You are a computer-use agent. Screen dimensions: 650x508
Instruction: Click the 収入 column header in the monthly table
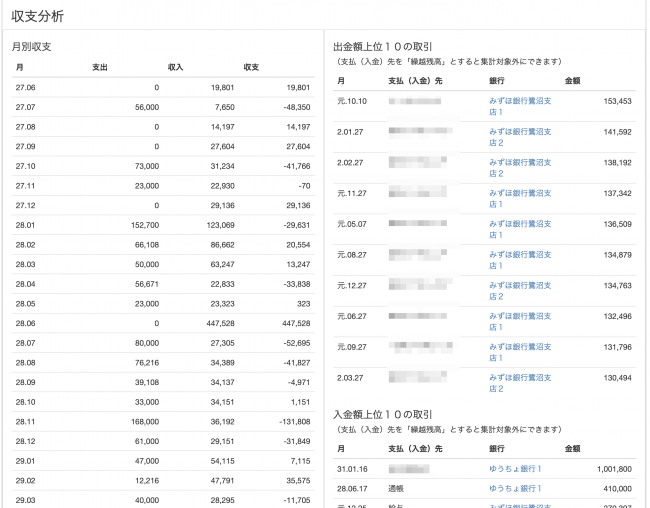176,67
